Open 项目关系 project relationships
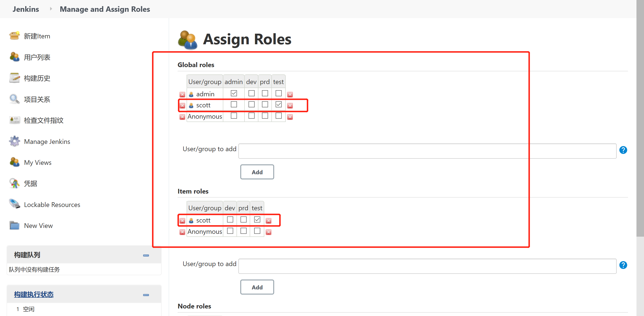The height and width of the screenshot is (316, 644). click(37, 99)
